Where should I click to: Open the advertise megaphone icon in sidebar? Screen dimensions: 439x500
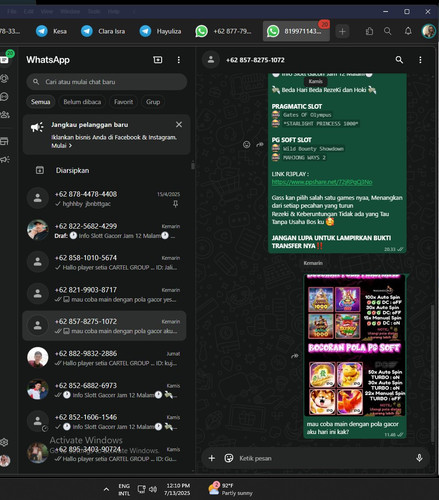coord(5,159)
